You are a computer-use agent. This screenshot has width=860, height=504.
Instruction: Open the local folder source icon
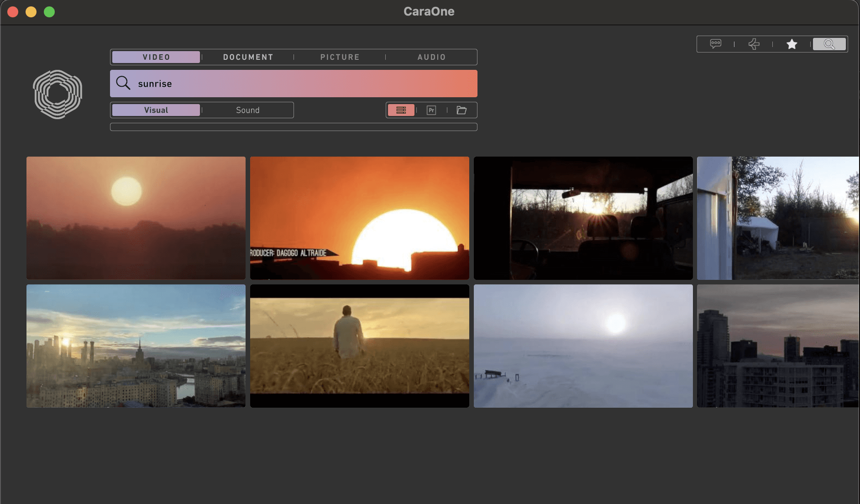coord(461,110)
